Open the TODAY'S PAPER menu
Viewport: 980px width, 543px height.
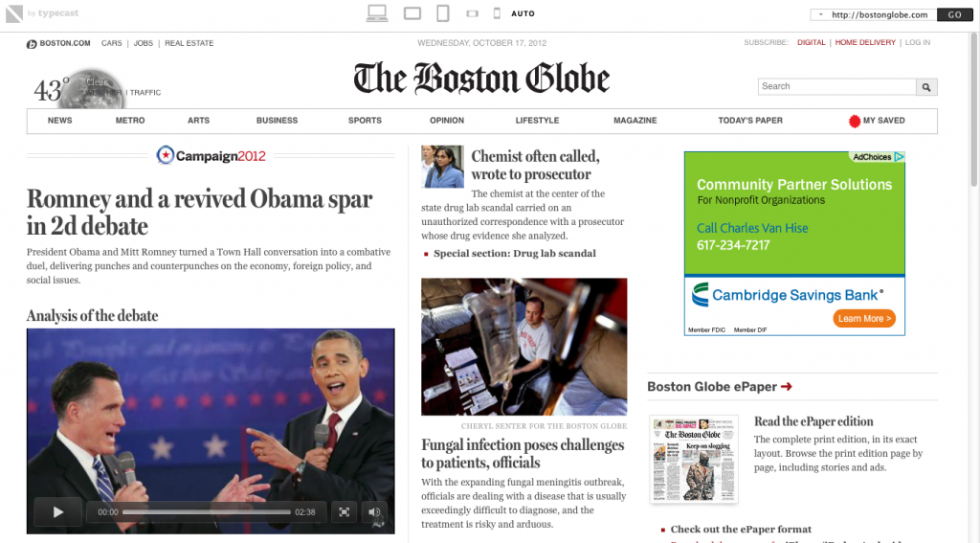750,120
